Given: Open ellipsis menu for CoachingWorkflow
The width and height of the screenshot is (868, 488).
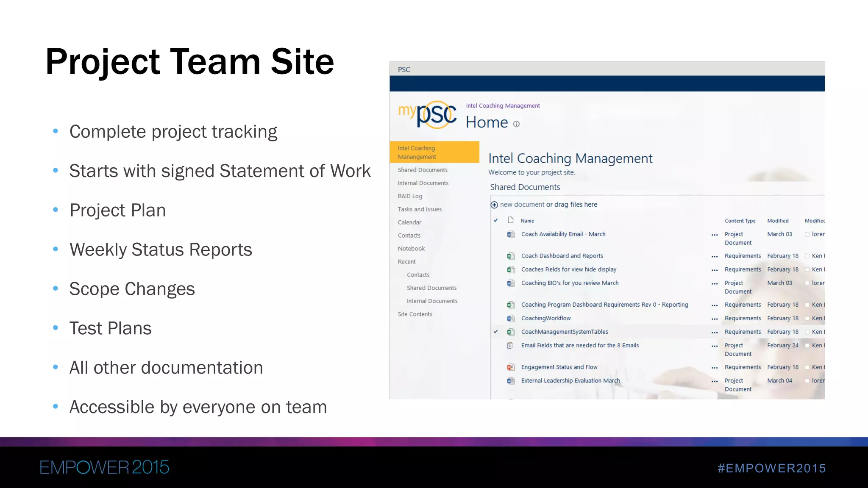Looking at the screenshot, I should (715, 319).
